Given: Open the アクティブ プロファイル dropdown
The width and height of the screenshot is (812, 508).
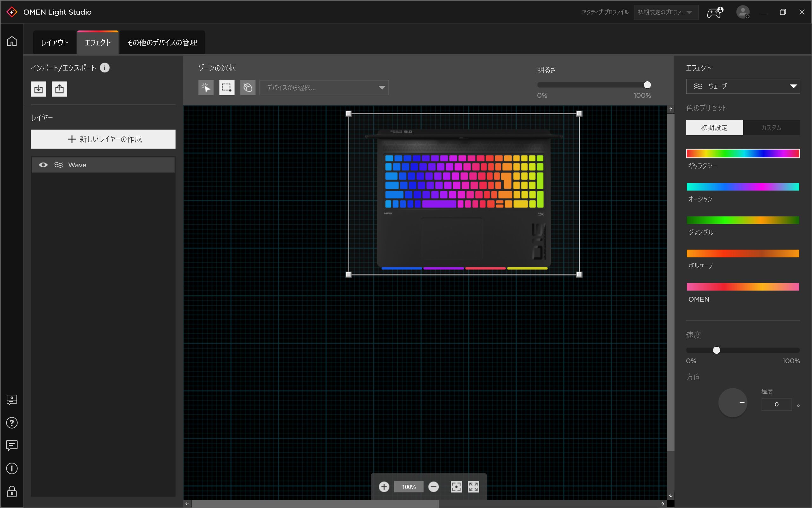Looking at the screenshot, I should (x=666, y=12).
